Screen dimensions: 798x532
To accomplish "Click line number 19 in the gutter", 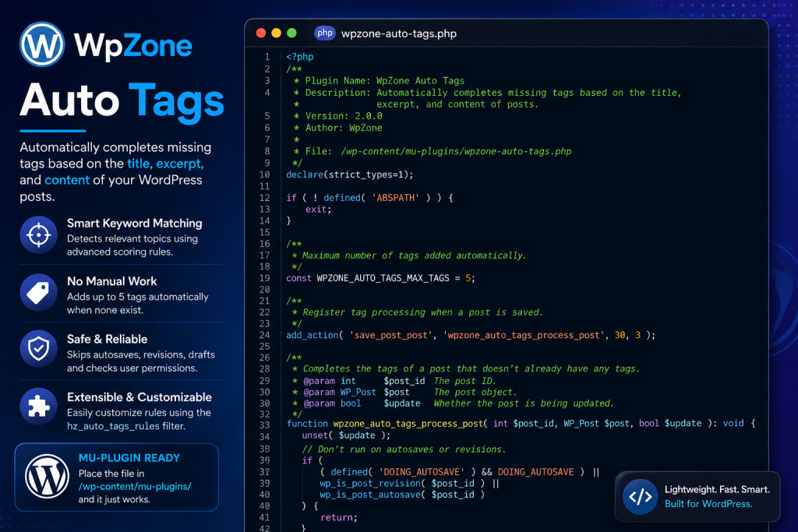I will click(265, 278).
